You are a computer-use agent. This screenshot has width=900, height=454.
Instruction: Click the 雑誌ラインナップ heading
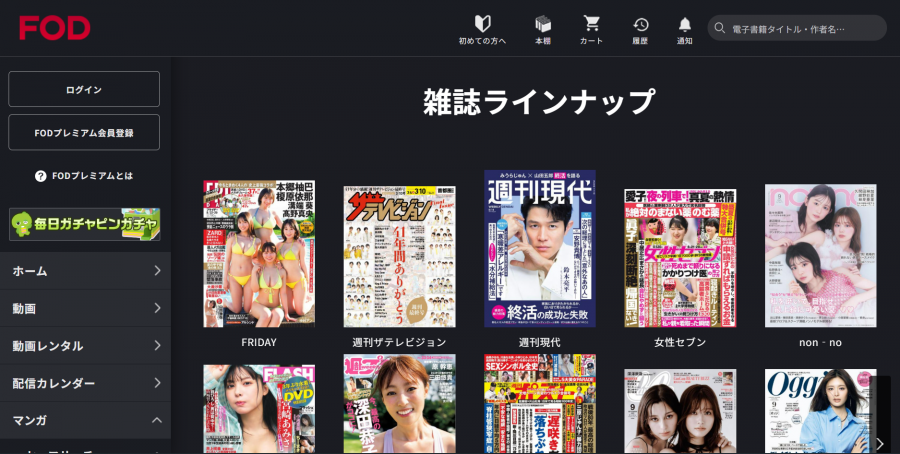coord(539,102)
